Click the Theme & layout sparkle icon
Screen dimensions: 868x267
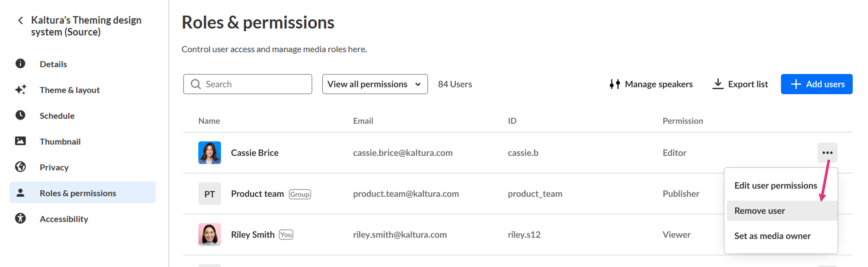click(20, 90)
